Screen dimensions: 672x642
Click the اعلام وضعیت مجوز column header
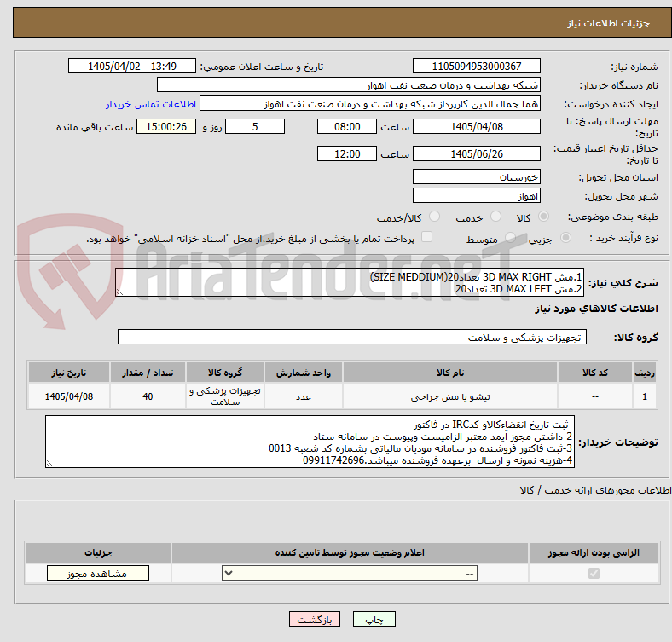(350, 552)
